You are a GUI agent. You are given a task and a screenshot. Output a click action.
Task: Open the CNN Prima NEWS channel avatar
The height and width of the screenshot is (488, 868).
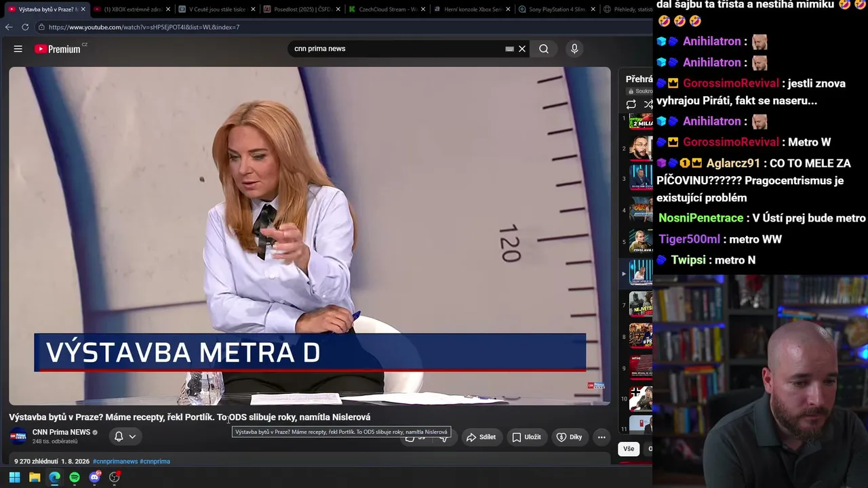(18, 436)
